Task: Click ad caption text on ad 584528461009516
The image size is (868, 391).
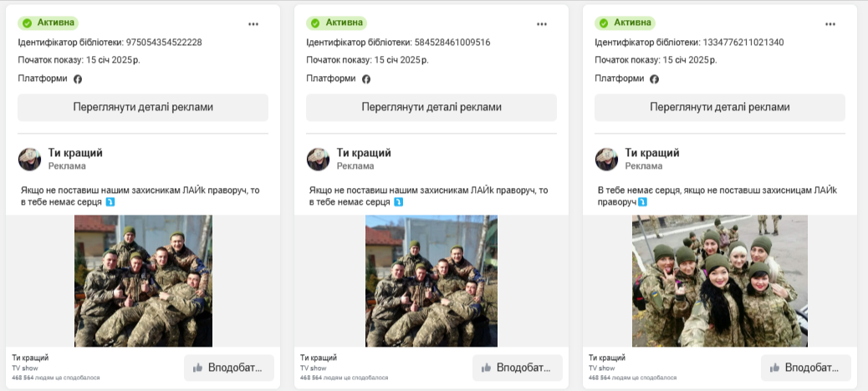Action: 428,196
